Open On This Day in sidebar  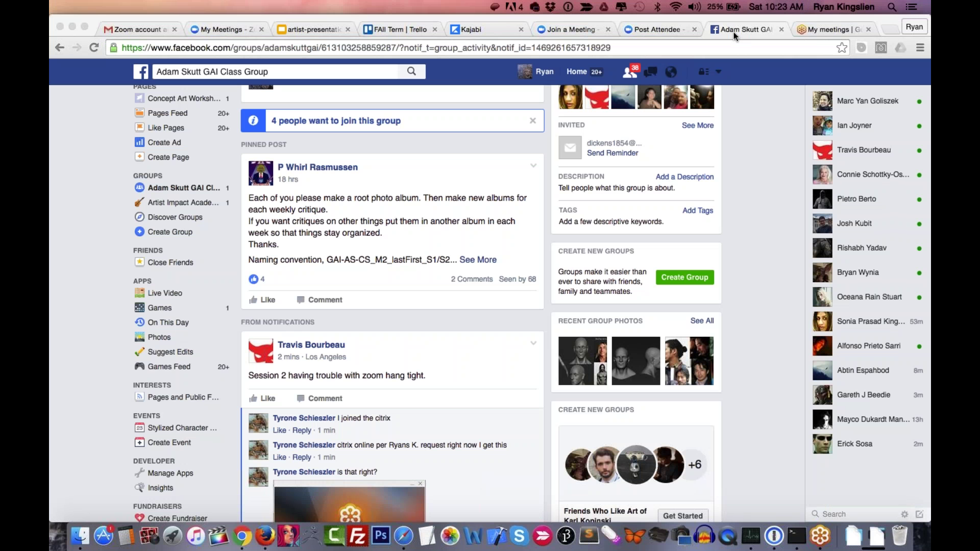pyautogui.click(x=168, y=322)
